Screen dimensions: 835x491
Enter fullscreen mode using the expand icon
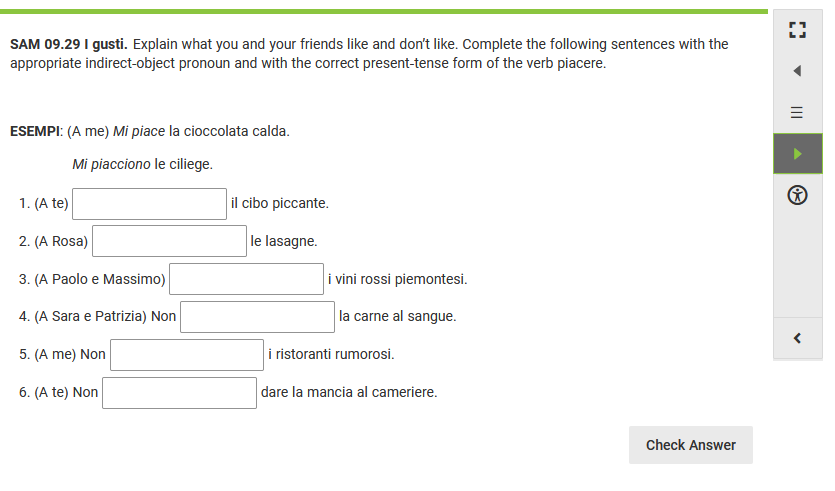pos(797,28)
